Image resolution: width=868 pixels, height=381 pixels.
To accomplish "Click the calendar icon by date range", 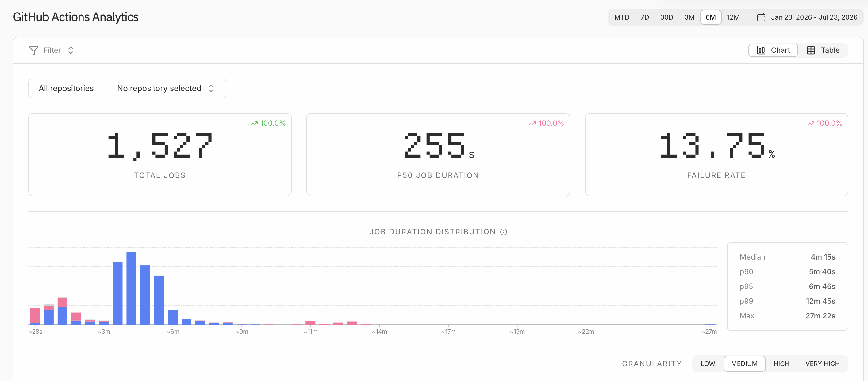I will click(x=761, y=17).
